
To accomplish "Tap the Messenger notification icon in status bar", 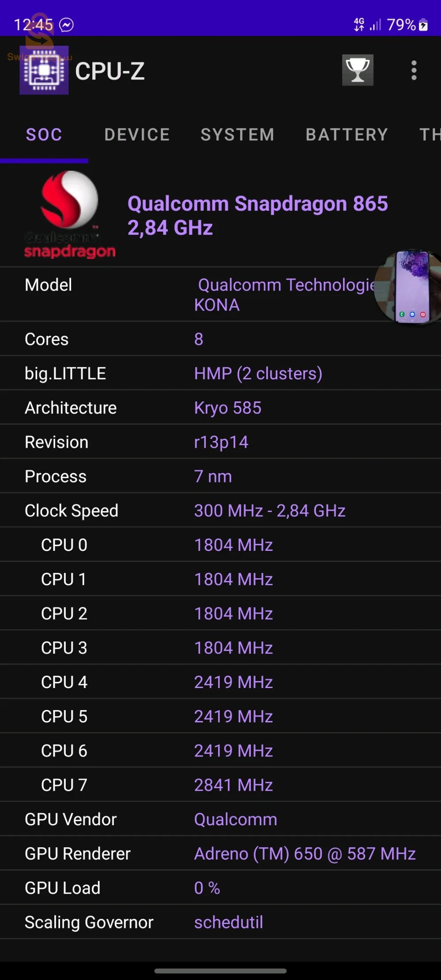I will [67, 25].
